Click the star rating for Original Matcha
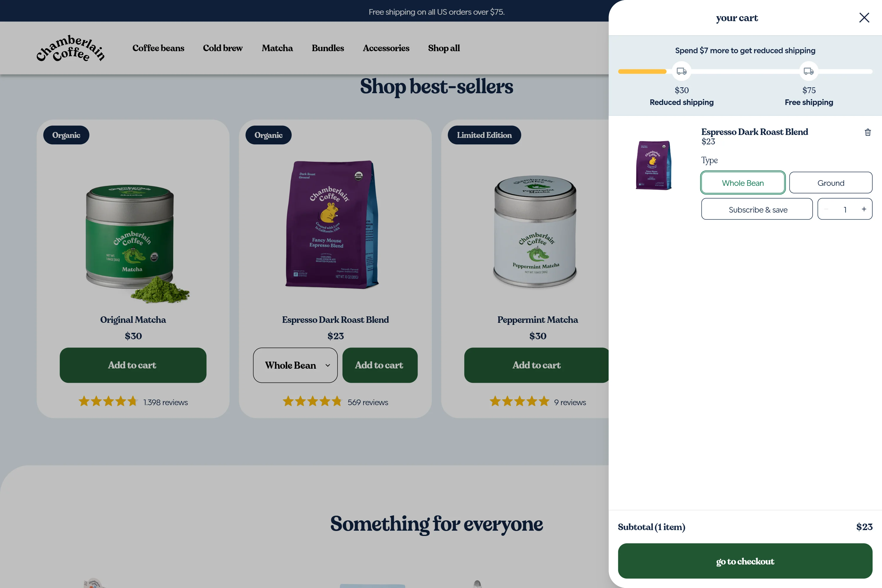 pyautogui.click(x=108, y=402)
